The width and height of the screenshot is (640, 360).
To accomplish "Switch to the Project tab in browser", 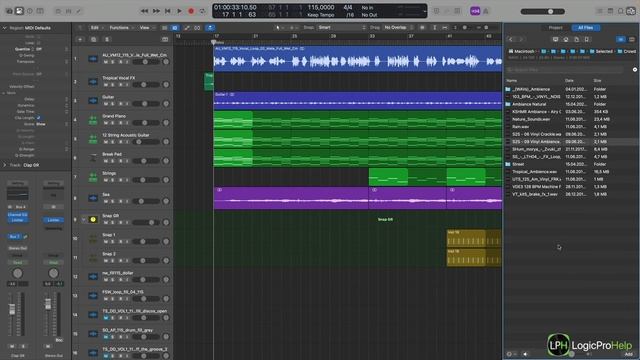I will 555,28.
